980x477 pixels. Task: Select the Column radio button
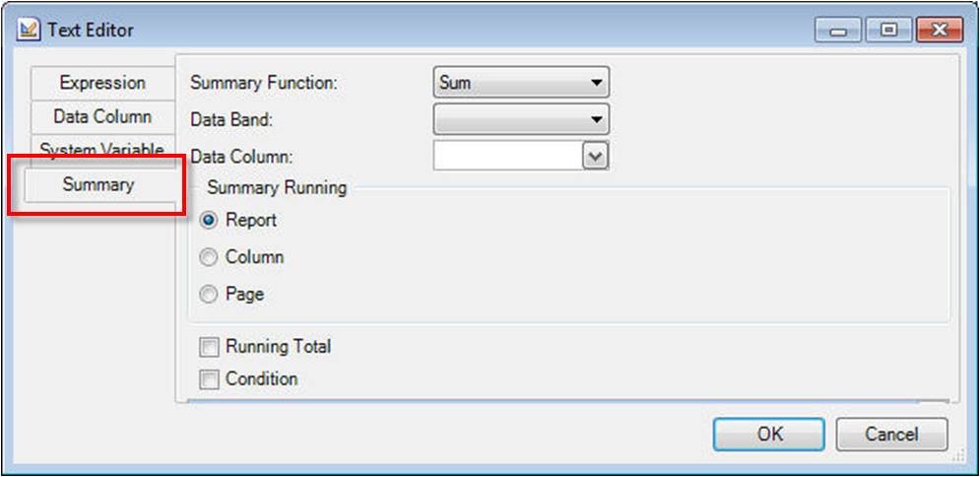(208, 257)
